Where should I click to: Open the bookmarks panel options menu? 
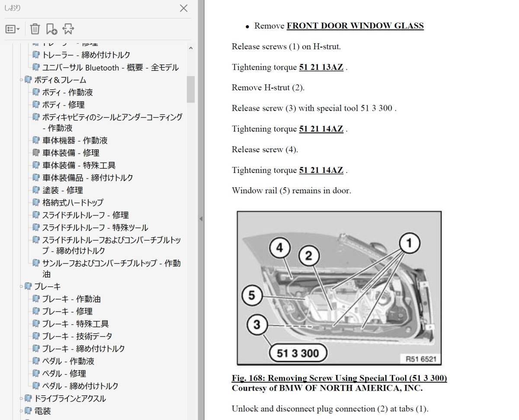13,29
